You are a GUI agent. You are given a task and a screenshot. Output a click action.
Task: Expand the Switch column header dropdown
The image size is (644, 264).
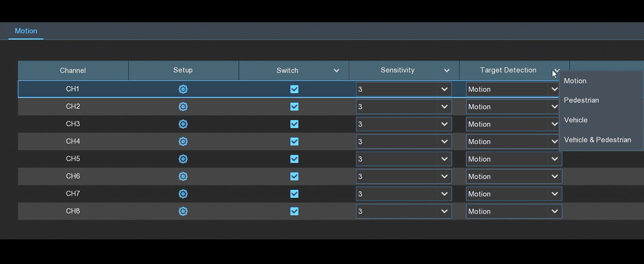click(337, 70)
